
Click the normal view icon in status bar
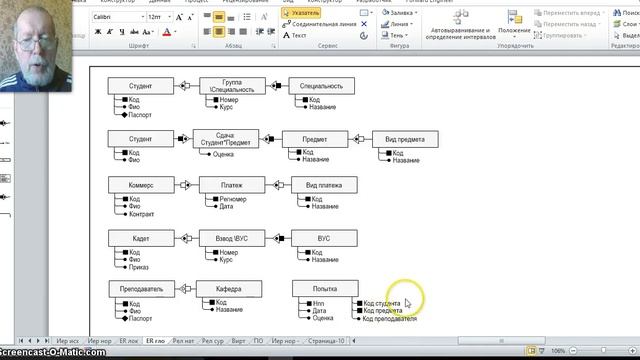[531, 351]
